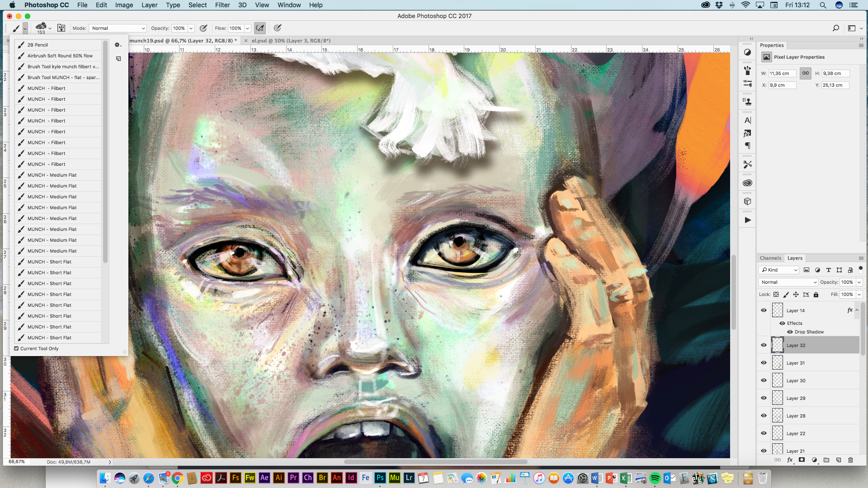Collapse Layer 14 effects list
This screenshot has height=488, width=868.
pyautogui.click(x=857, y=310)
